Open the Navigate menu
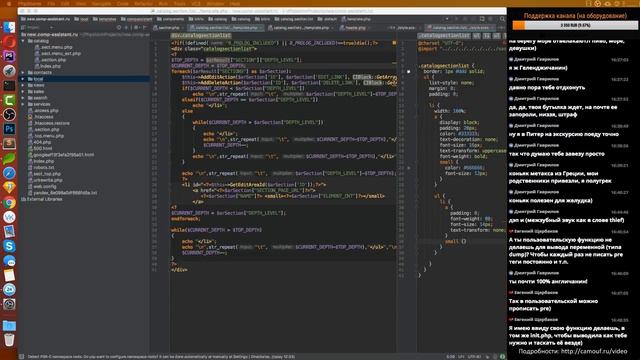The width and height of the screenshot is (640, 360). coord(101,3)
